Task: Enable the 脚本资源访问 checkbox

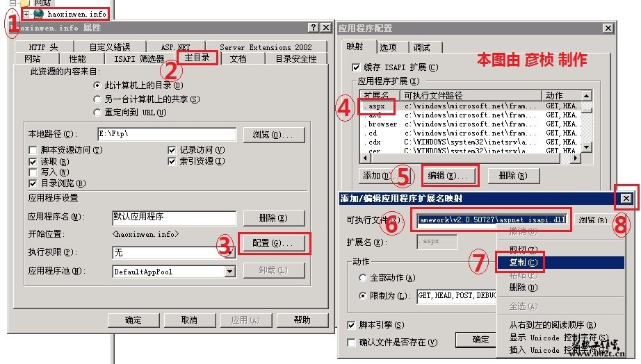Action: click(x=33, y=150)
